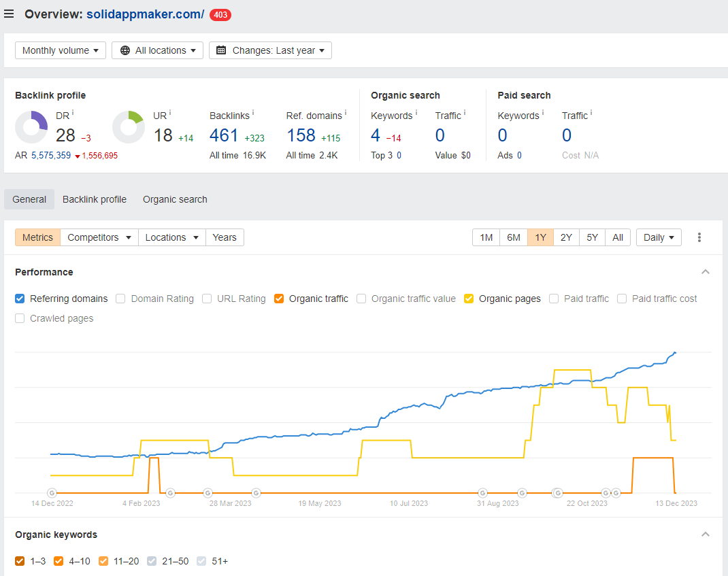Viewport: 728px width, 576px height.
Task: Toggle the 4–10 keyword position checkbox
Action: pyautogui.click(x=59, y=561)
